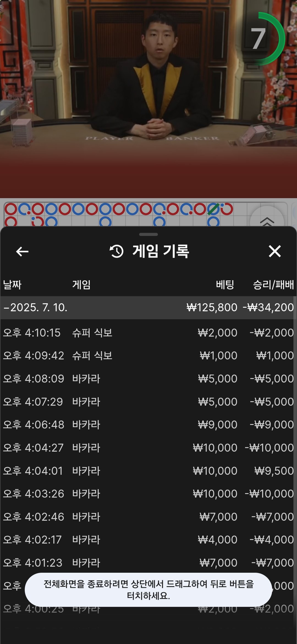Viewport: 297px width, 644px height.
Task: Click the 날짜 column header
Action: (12, 285)
